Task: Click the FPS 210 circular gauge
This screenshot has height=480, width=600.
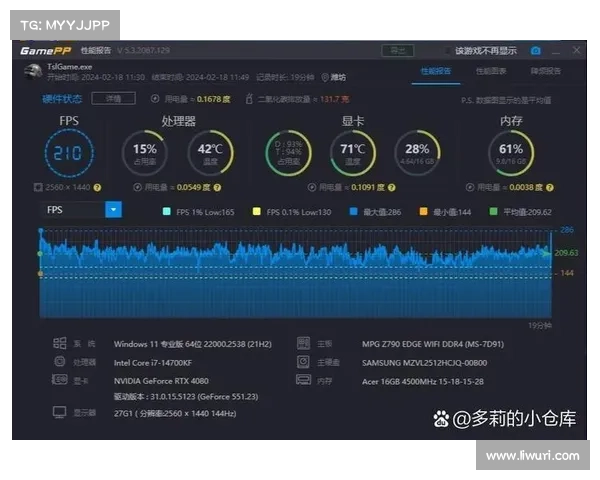Action: pos(69,153)
